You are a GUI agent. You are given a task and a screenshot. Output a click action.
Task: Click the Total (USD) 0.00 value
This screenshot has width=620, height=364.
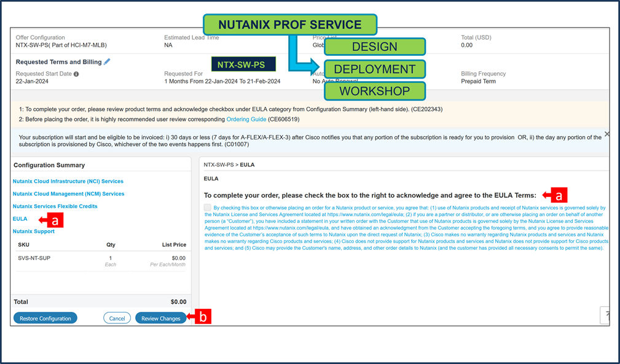466,45
